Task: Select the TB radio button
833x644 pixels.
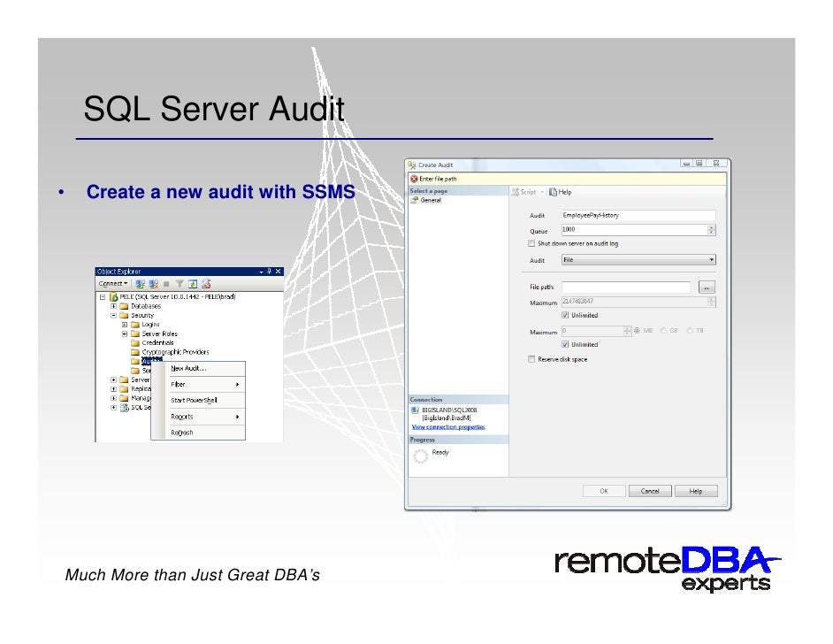Action: point(690,331)
